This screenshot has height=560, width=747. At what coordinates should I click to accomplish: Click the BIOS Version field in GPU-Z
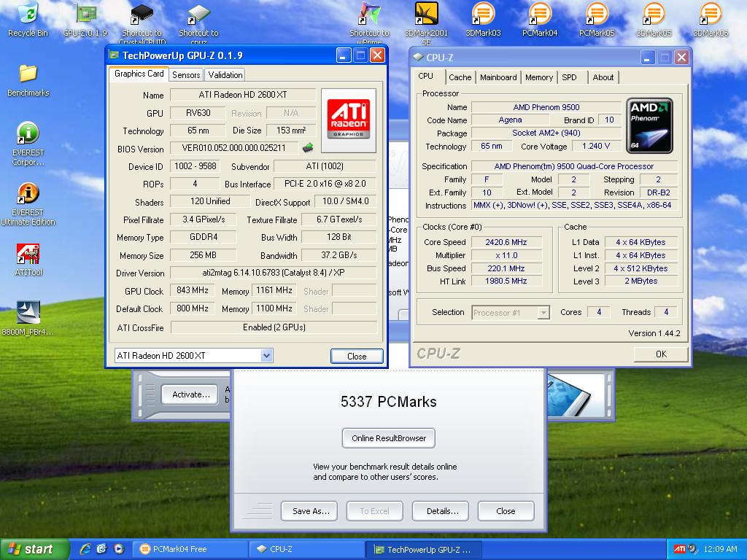pos(234,148)
